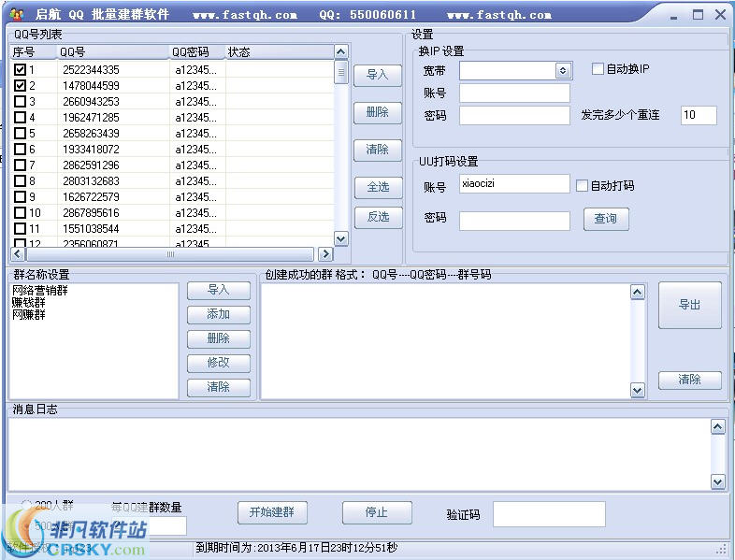The image size is (735, 560).
Task: Click the 导出 button
Action: (689, 305)
